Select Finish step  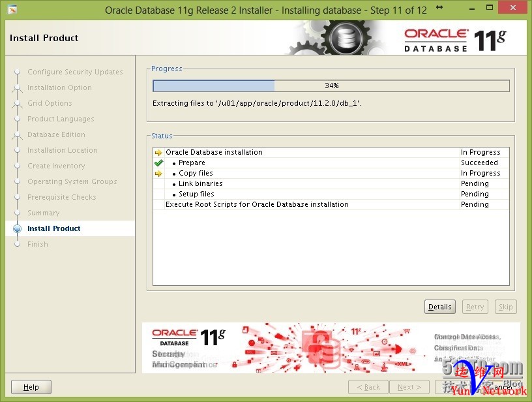point(38,244)
